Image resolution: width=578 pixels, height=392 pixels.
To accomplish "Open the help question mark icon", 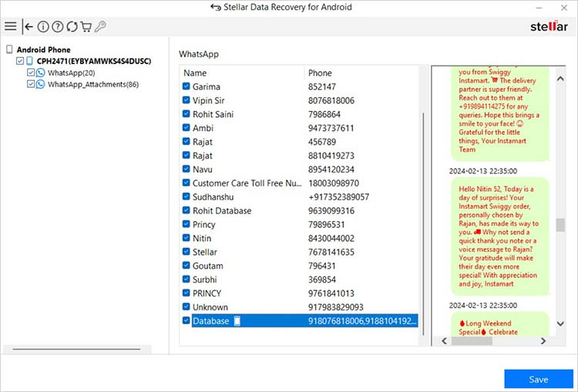I will pos(58,26).
